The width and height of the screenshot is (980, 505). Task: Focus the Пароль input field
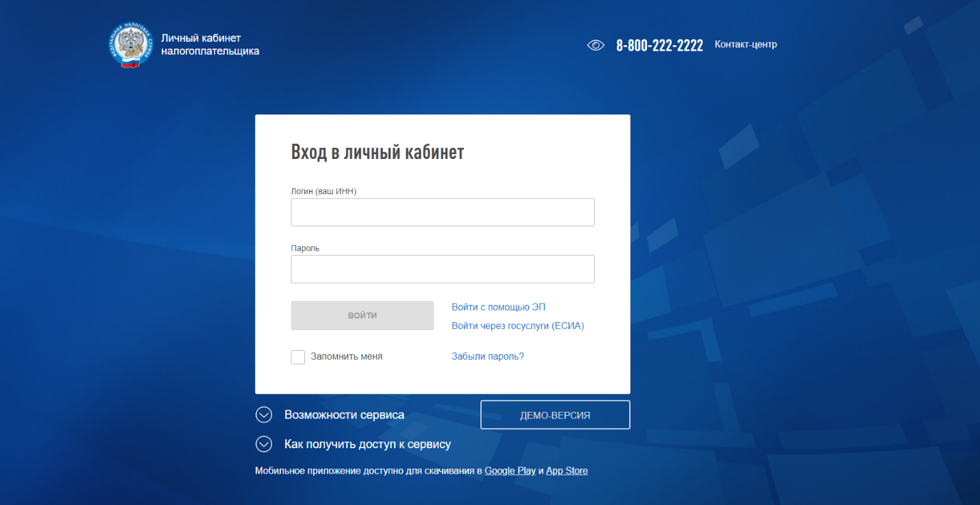tap(443, 269)
